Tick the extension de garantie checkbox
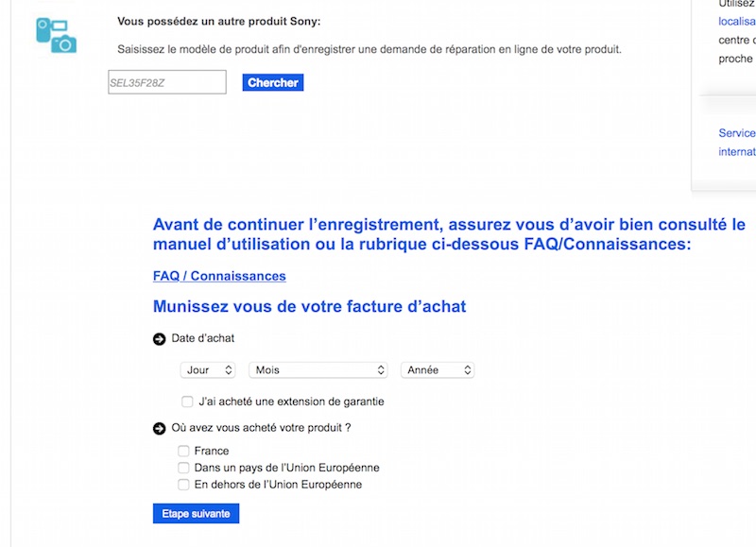This screenshot has width=756, height=547. point(187,402)
